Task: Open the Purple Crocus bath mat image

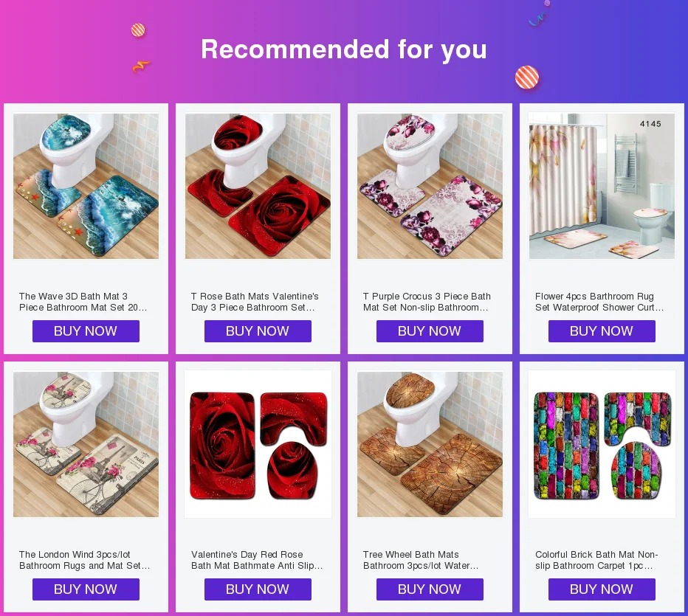Action: click(x=430, y=186)
